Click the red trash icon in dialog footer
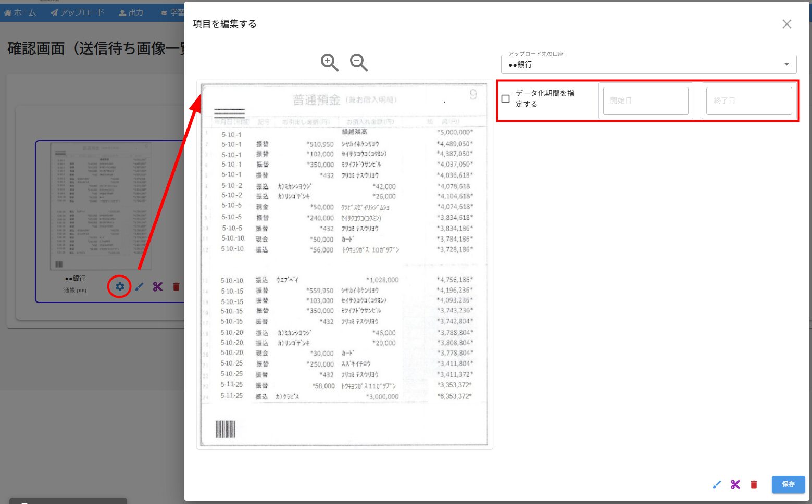 [754, 485]
